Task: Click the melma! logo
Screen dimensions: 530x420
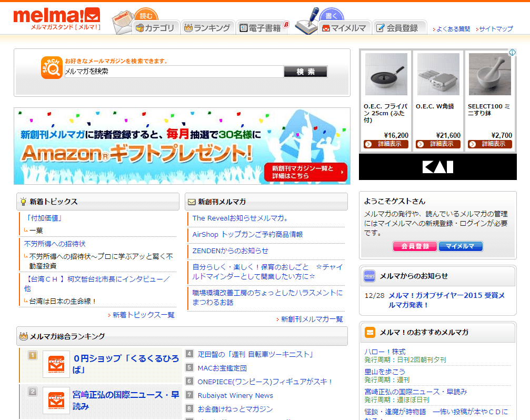Action: 57,18
